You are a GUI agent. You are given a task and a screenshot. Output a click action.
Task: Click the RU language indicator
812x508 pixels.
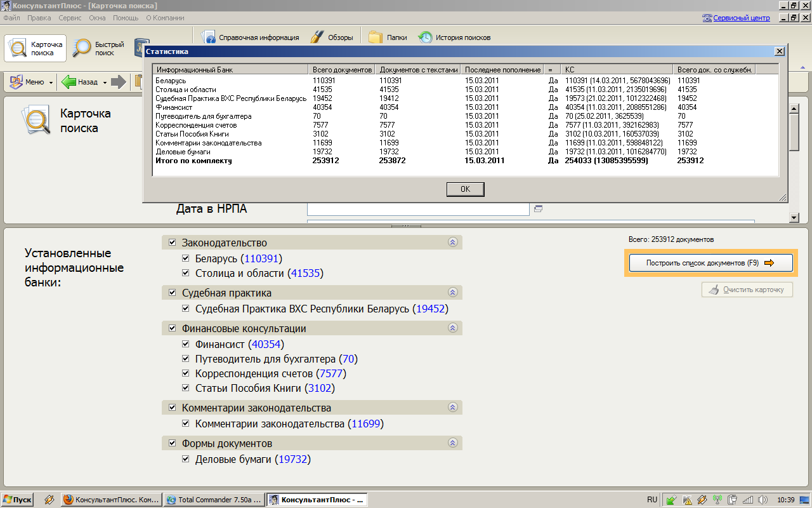click(x=652, y=500)
